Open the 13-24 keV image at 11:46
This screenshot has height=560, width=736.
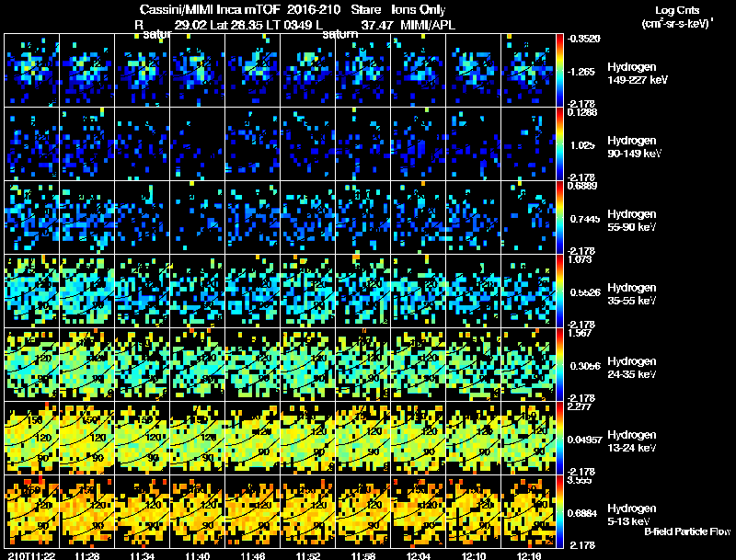(253, 438)
